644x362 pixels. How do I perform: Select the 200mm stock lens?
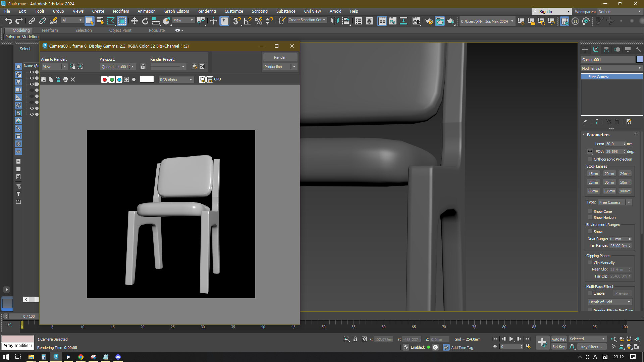point(625,191)
